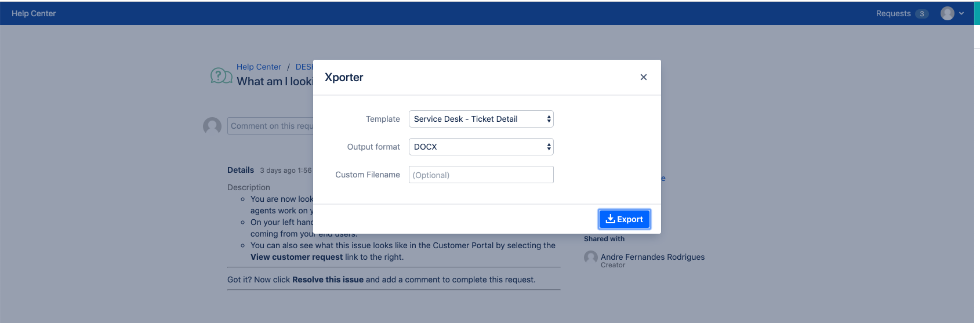Go to Help Center from the top bar
The height and width of the screenshot is (323, 980).
click(x=34, y=13)
